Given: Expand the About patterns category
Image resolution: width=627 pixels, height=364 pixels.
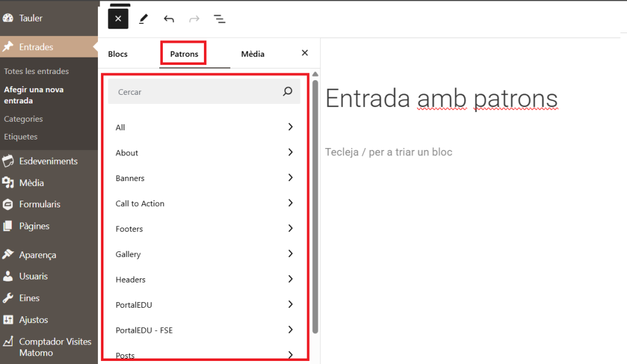Looking at the screenshot, I should coord(204,153).
